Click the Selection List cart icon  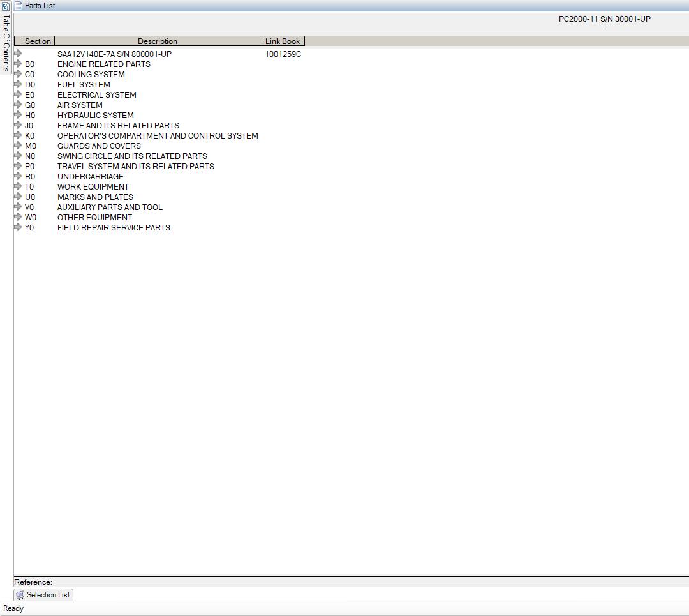pyautogui.click(x=20, y=595)
